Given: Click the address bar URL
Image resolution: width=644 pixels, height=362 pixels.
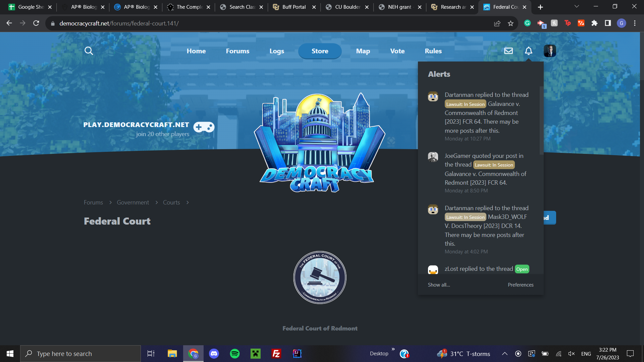Looking at the screenshot, I should click(119, 23).
